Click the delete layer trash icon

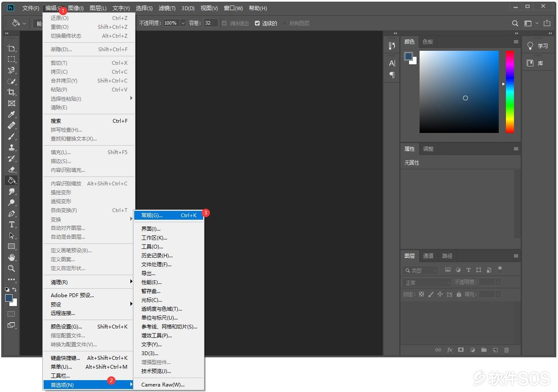506,350
